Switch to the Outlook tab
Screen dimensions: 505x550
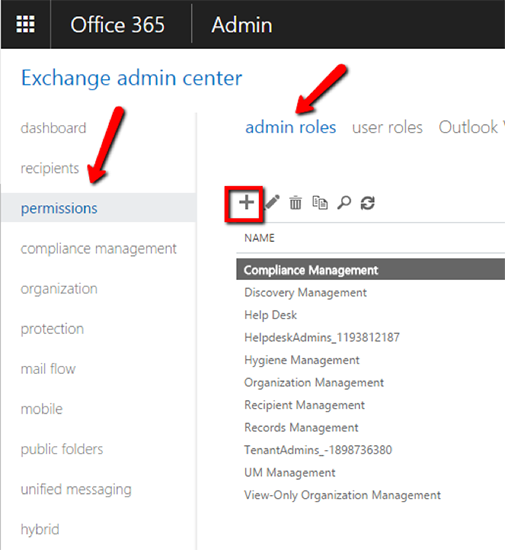pos(471,127)
